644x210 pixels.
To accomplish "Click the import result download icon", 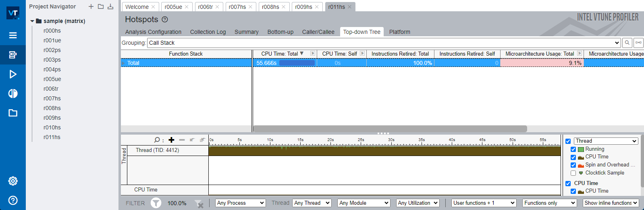I will pyautogui.click(x=110, y=6).
